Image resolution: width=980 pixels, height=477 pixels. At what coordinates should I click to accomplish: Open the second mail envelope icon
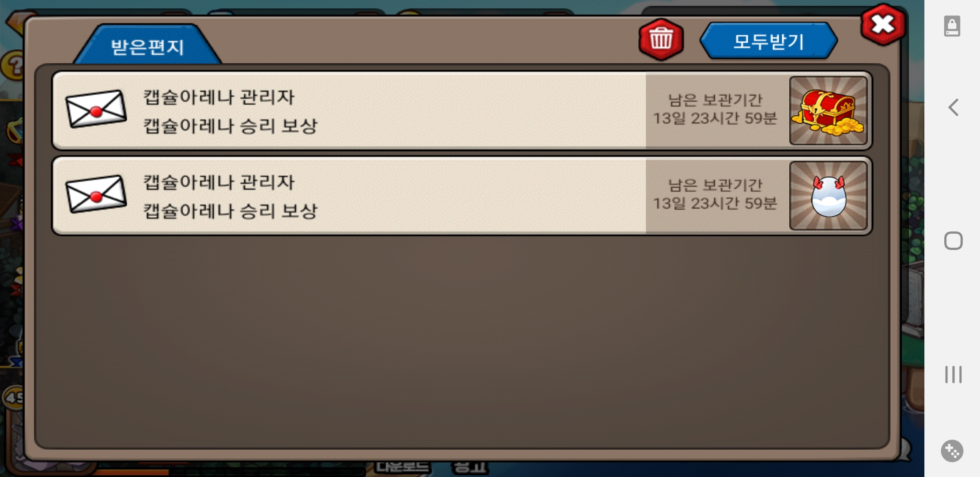point(96,194)
